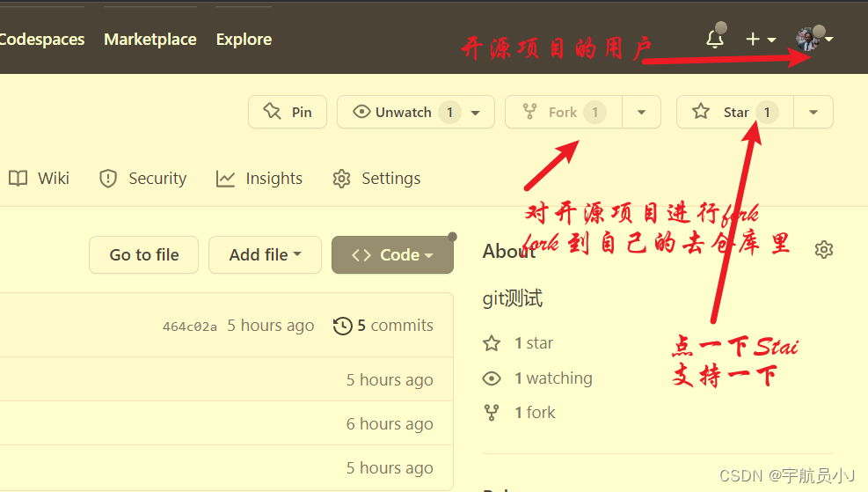Click the fork count badge on Fork button
This screenshot has height=492, width=868.
(x=595, y=113)
